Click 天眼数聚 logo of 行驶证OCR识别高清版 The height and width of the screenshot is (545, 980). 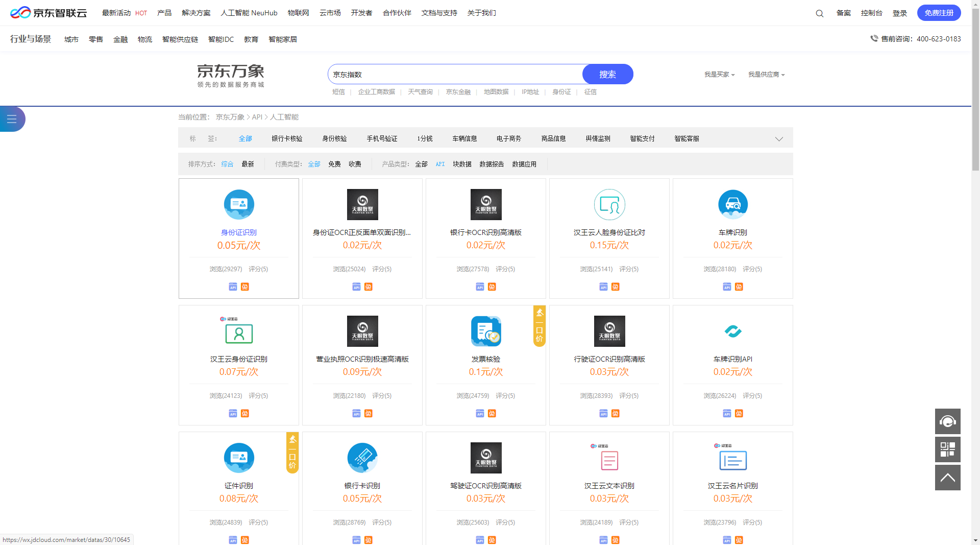[x=609, y=331]
